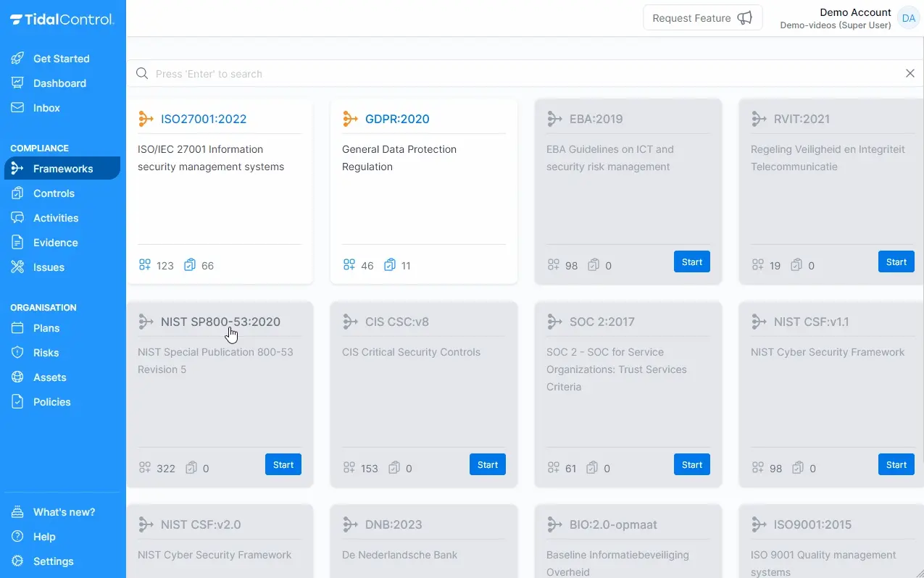Click GDPR requirements count icon 46

click(x=349, y=265)
